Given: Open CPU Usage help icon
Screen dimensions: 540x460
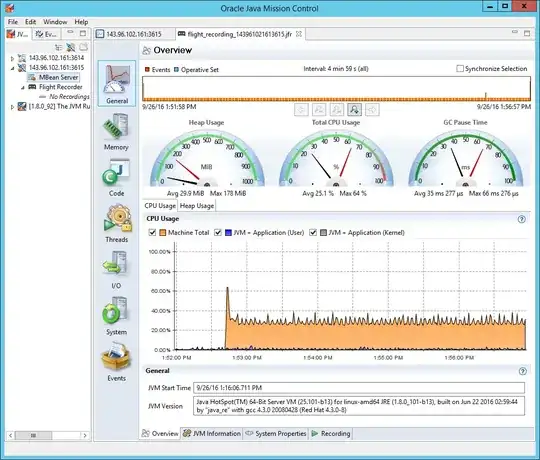Looking at the screenshot, I should 522,219.
